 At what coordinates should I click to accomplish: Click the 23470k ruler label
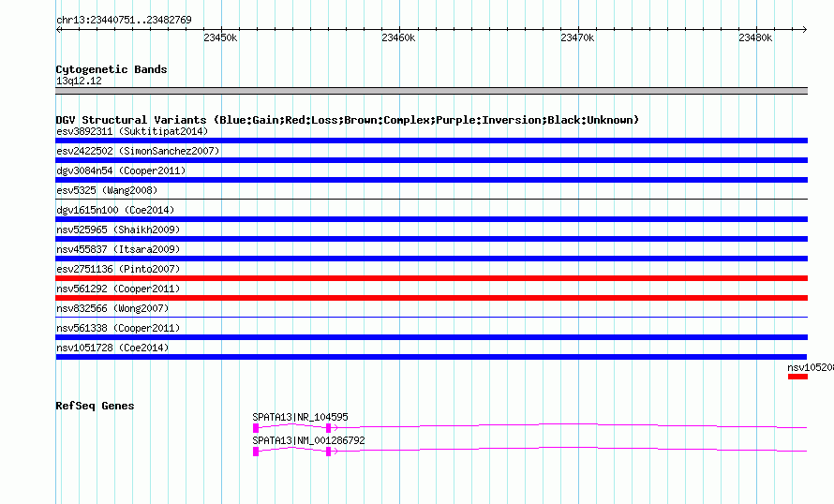(x=577, y=37)
